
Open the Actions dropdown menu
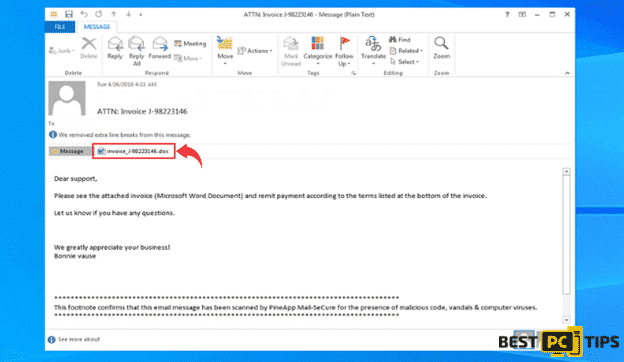coord(255,51)
